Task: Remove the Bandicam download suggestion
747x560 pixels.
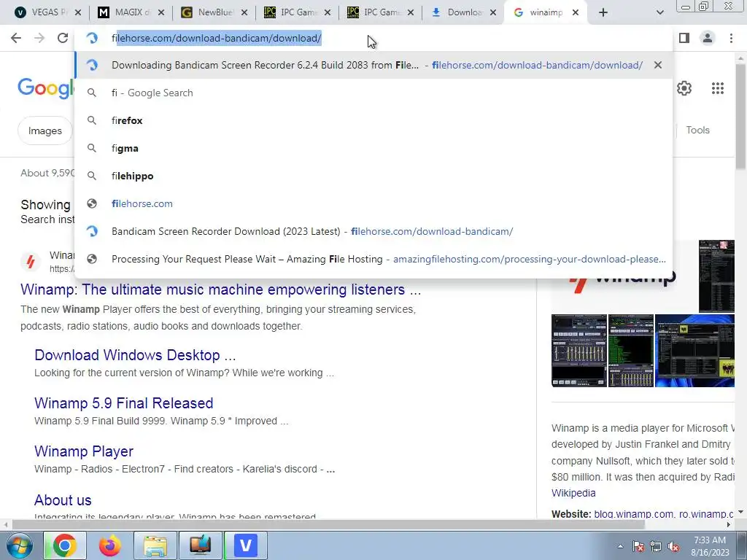Action: 658,65
